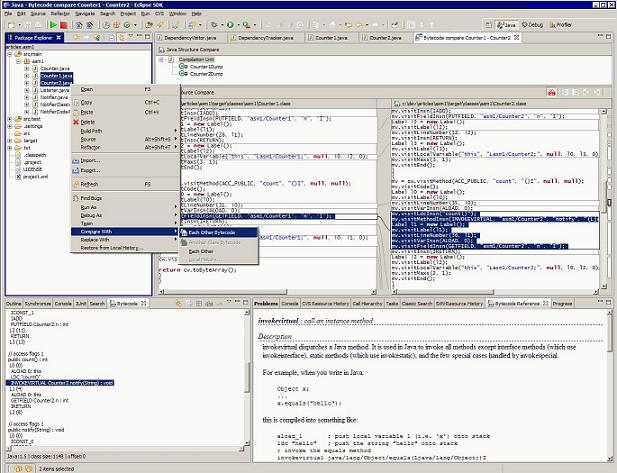Open the Build Path submenu
Screen dimensions: 617x473
click(125, 131)
